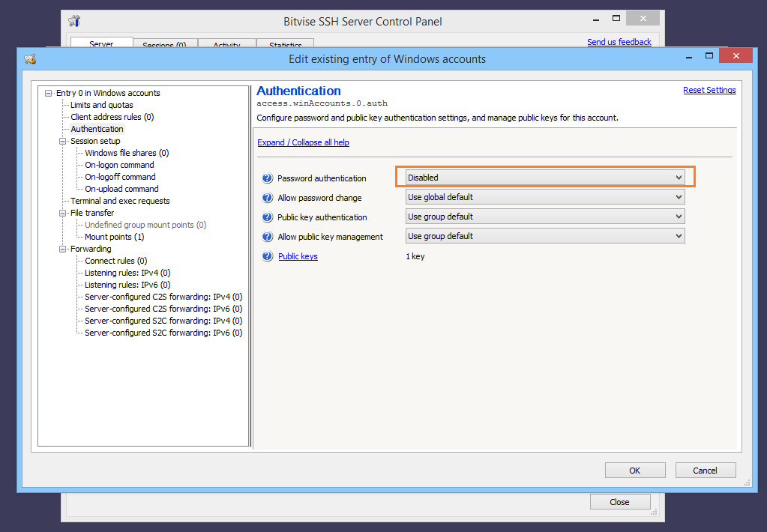The image size is (767, 532).
Task: Click the Cancel button
Action: pos(706,471)
